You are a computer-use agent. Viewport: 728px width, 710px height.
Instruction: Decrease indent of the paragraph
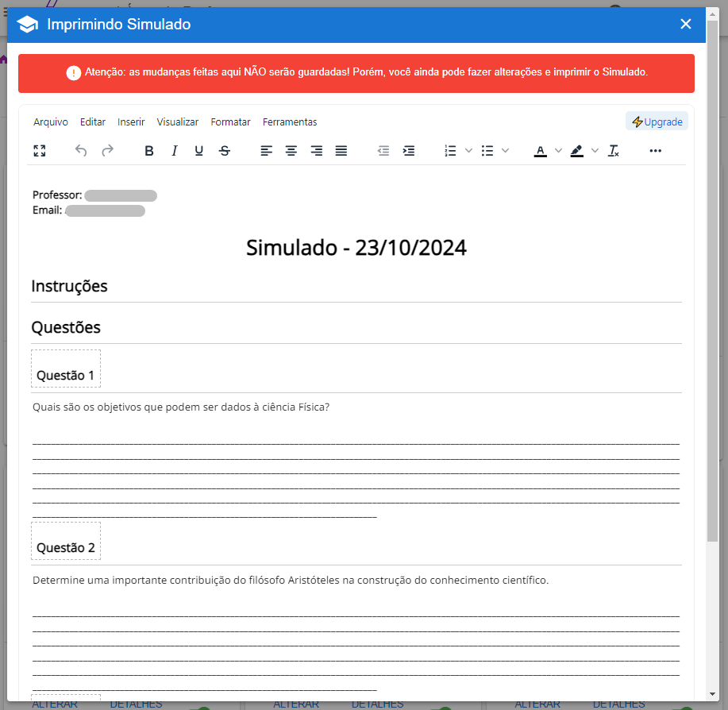click(x=383, y=151)
